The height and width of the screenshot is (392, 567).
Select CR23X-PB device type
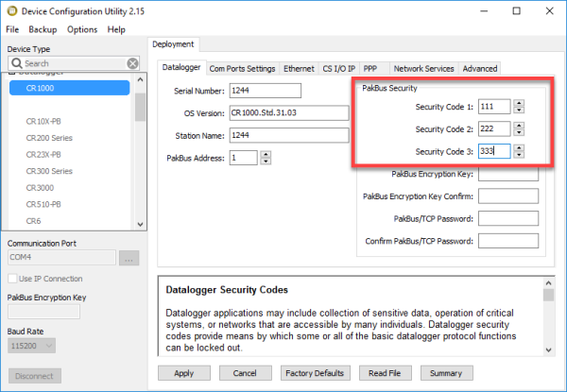click(x=43, y=155)
